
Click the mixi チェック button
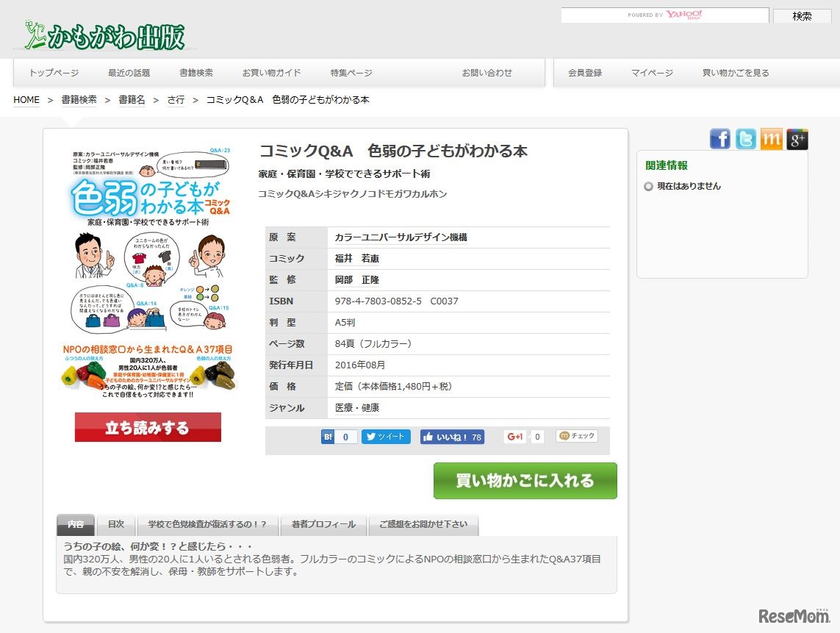click(x=576, y=436)
